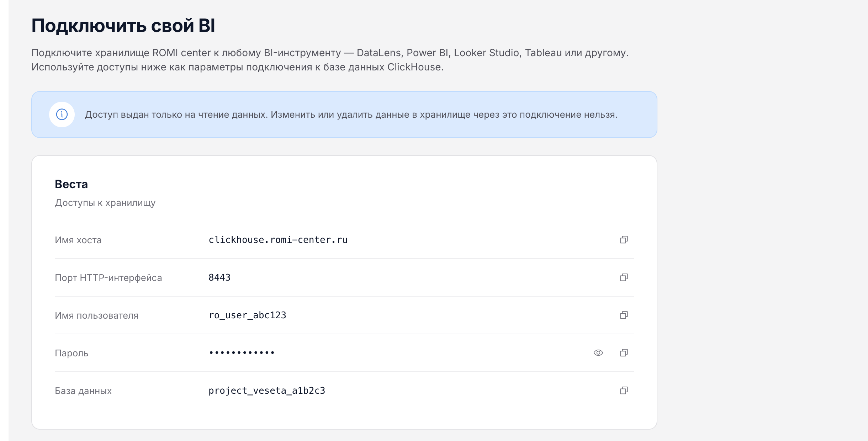This screenshot has width=868, height=441.
Task: Copy the password value
Action: coord(624,353)
